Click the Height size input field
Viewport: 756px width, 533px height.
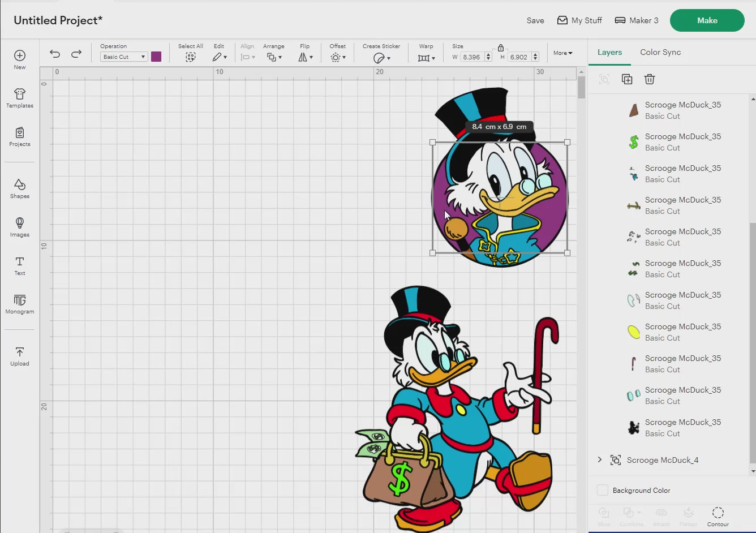point(519,57)
